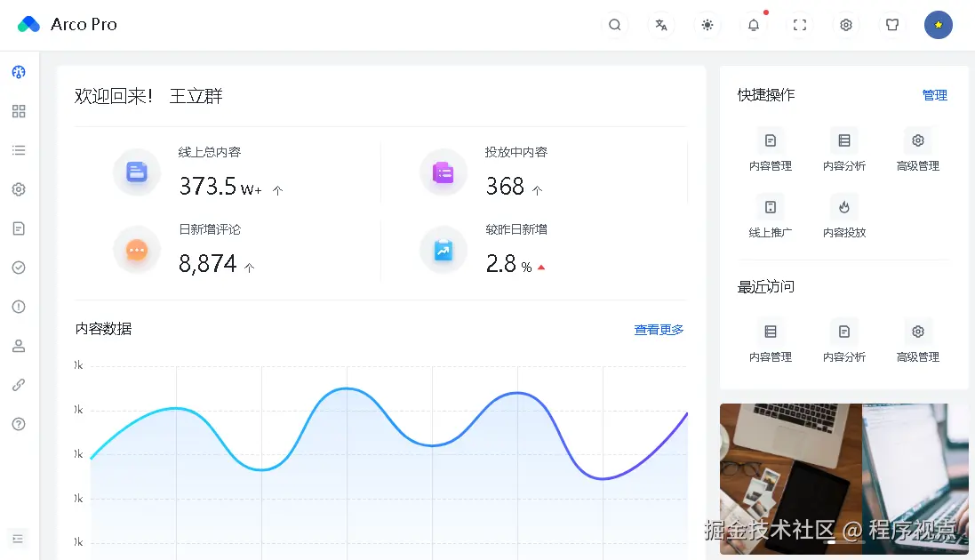Open the check-circle result sidebar icon

(x=19, y=268)
